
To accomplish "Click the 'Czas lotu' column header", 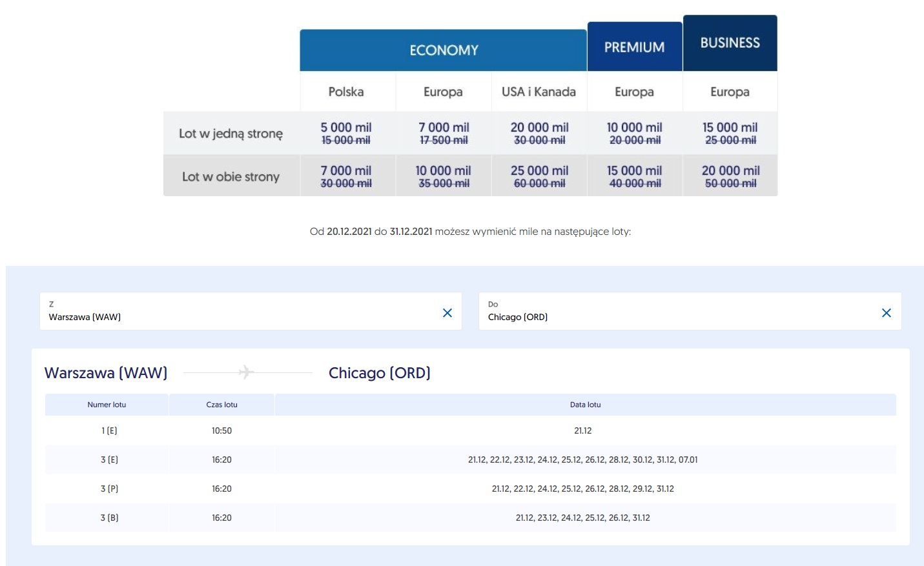I will [x=221, y=405].
